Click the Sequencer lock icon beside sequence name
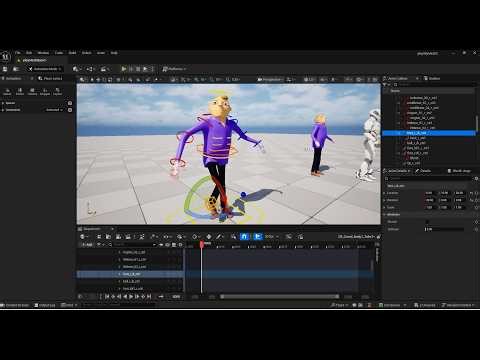The width and height of the screenshot is (480, 360). coord(378,237)
